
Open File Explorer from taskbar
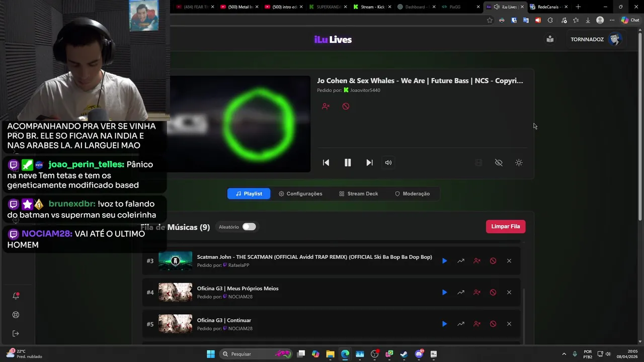coord(330,354)
